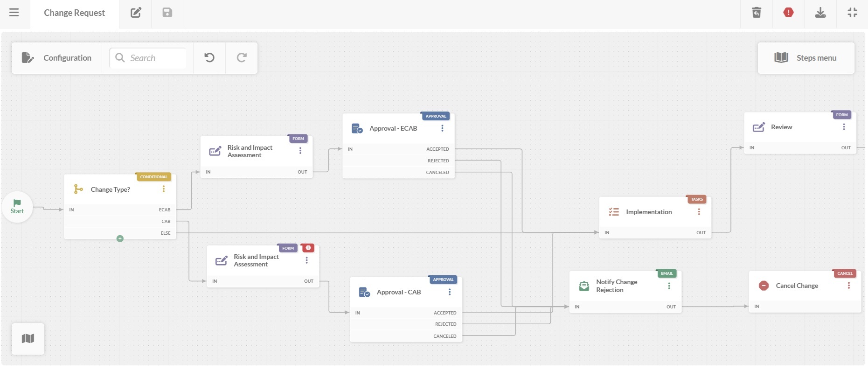Open options menu for Cancel Change
Image resolution: width=868 pixels, height=370 pixels.
[849, 286]
